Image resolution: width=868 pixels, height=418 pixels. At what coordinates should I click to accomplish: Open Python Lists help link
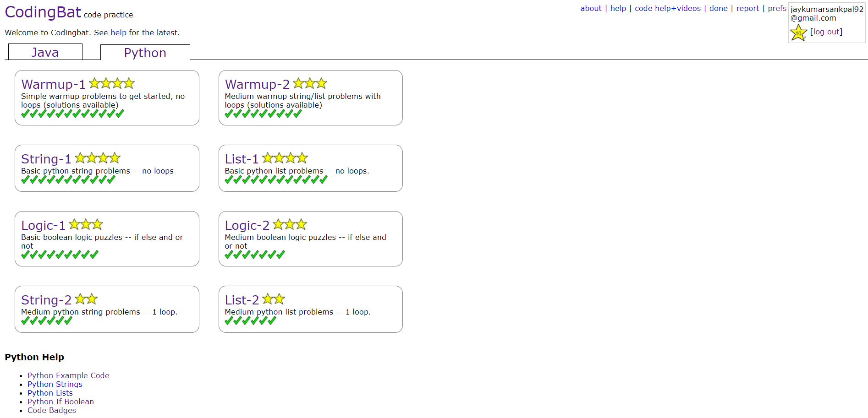(50, 393)
